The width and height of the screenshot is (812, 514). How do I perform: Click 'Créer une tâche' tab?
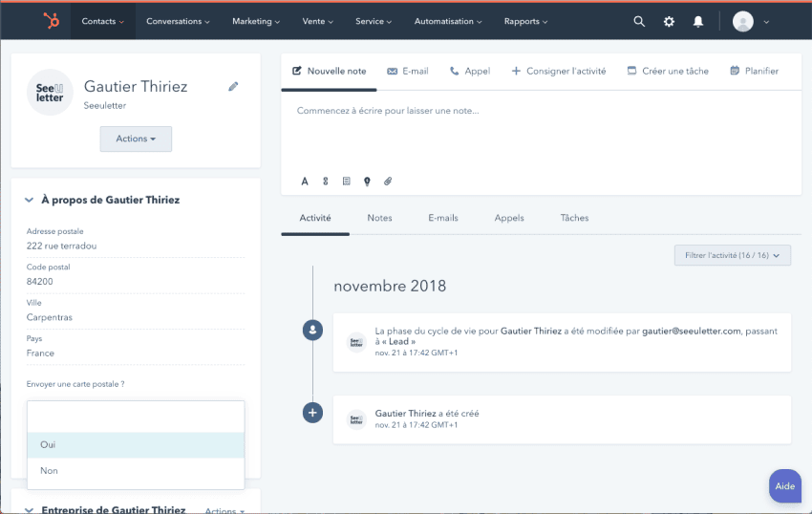click(668, 71)
